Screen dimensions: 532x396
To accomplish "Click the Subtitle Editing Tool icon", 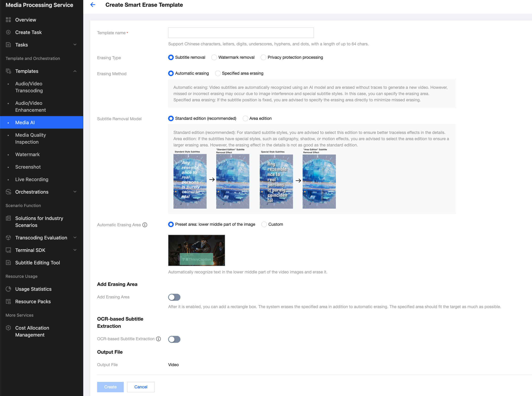I will point(8,263).
